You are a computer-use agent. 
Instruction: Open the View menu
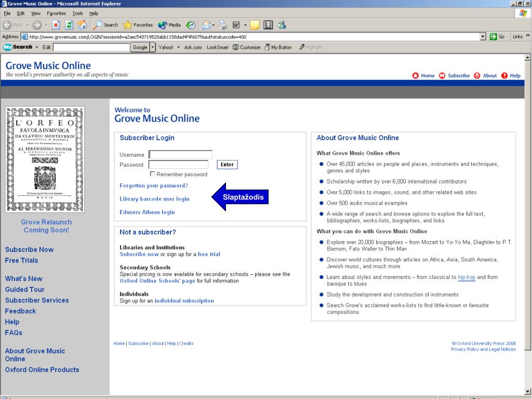pyautogui.click(x=36, y=14)
